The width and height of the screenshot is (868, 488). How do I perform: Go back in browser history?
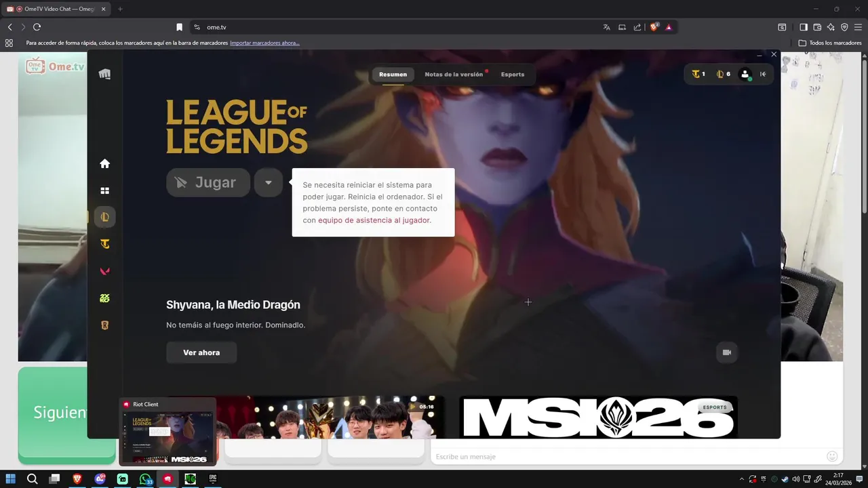pyautogui.click(x=9, y=27)
